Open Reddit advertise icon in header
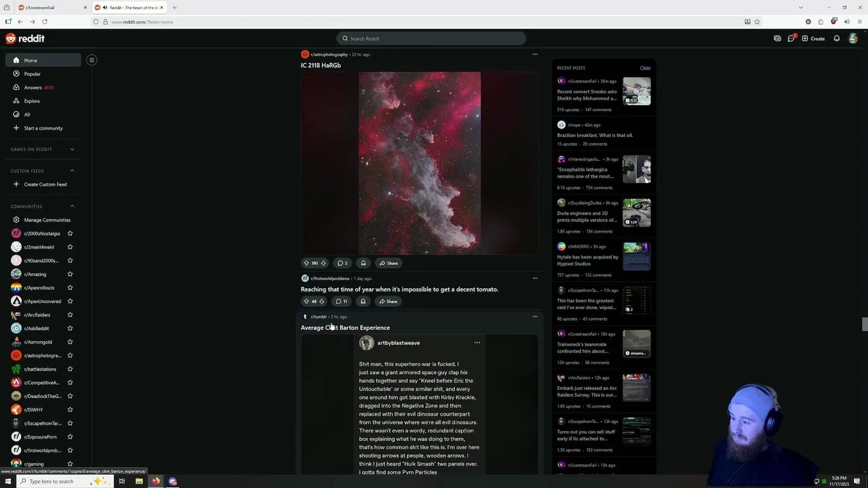 777,39
